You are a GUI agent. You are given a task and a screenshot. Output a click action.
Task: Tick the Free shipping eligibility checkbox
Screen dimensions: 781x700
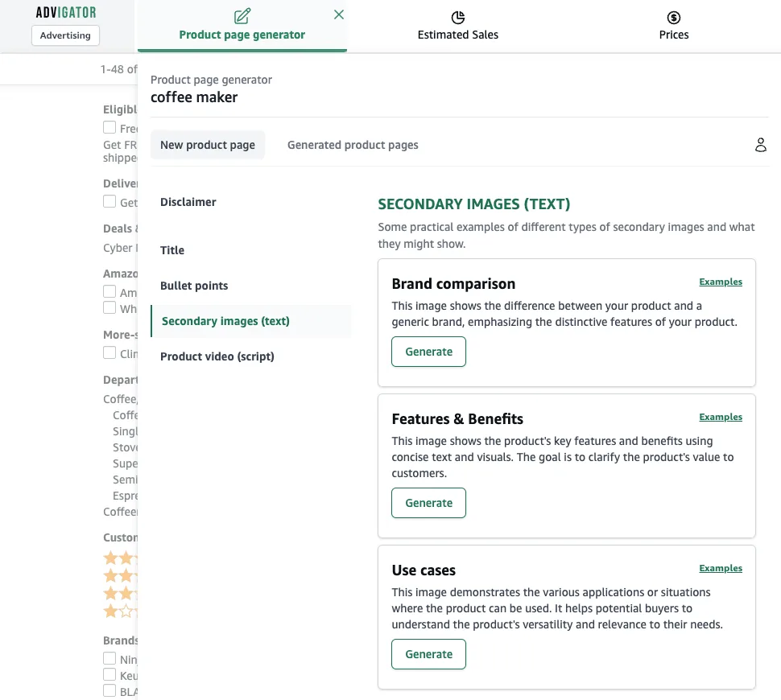pos(110,127)
